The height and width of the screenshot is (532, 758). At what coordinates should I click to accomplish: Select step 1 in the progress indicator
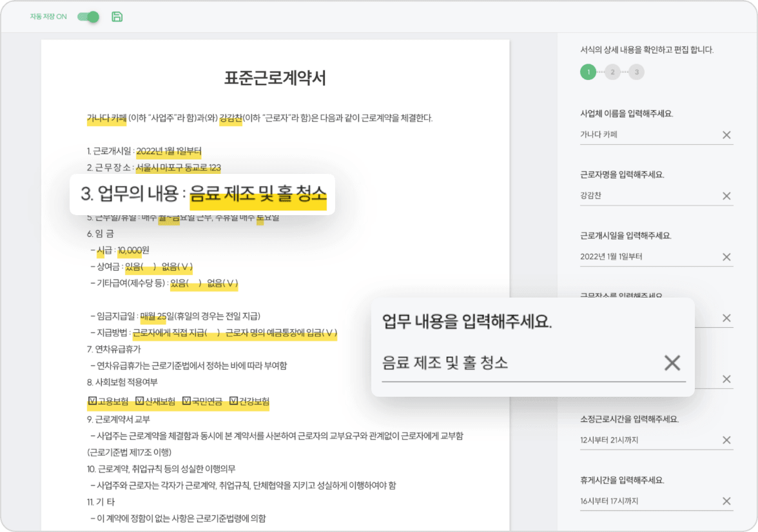point(588,72)
